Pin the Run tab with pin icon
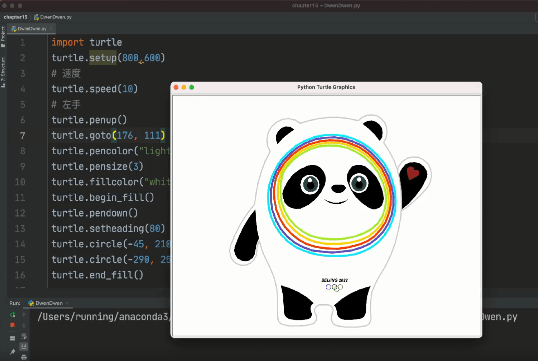 [13, 352]
